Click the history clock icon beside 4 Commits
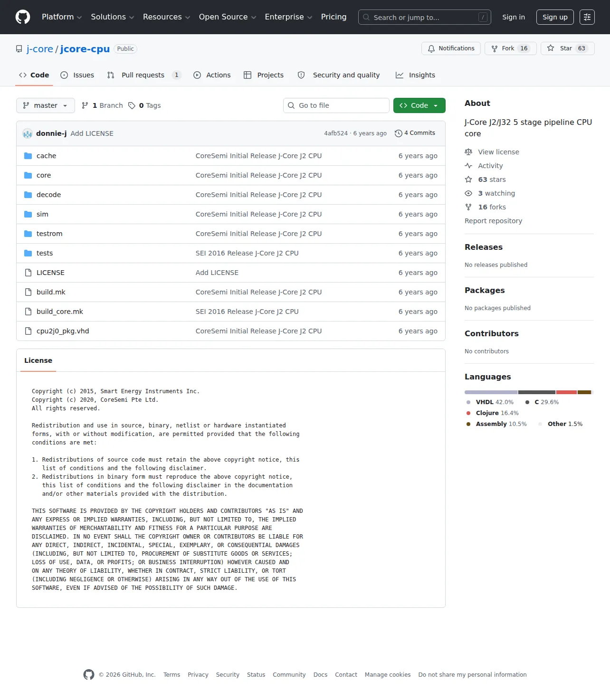Viewport: 610px width, 700px height. click(399, 133)
